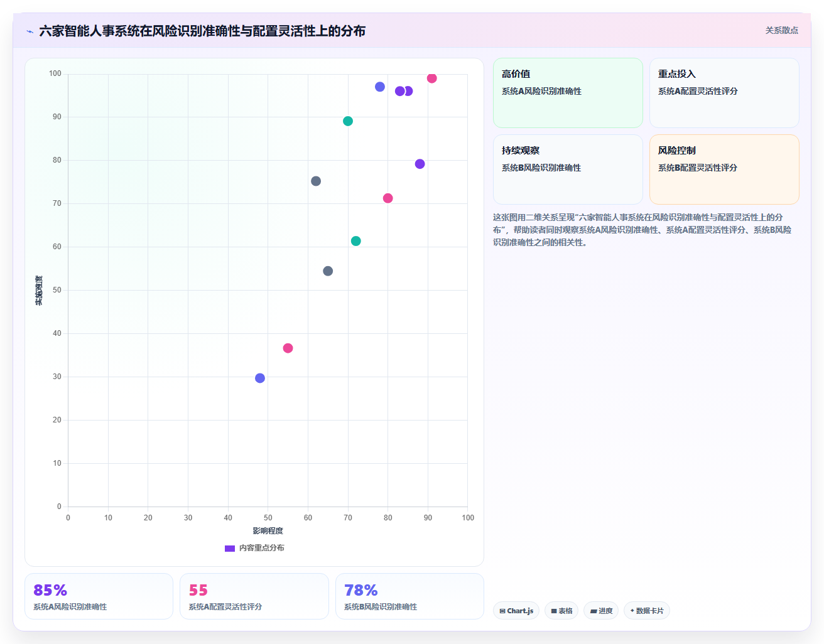Click the y-axis tick label 100
Screen dimensions: 824x644
coord(55,73)
